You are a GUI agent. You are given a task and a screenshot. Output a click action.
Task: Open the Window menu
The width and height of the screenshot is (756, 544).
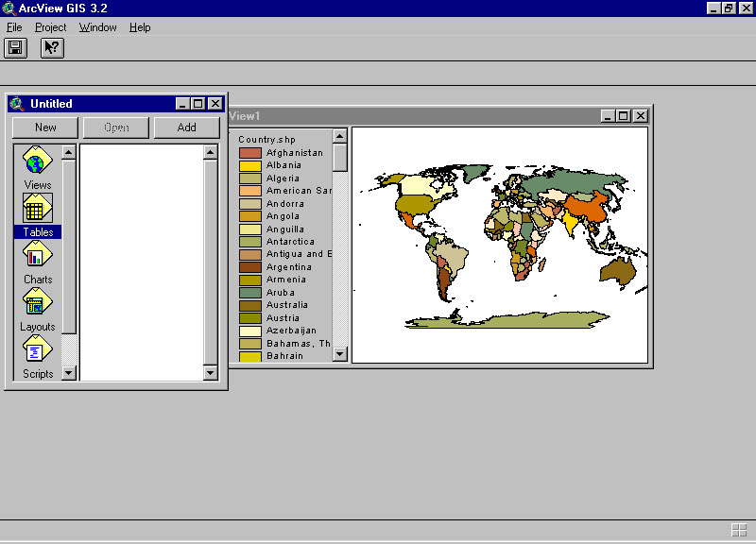[97, 27]
